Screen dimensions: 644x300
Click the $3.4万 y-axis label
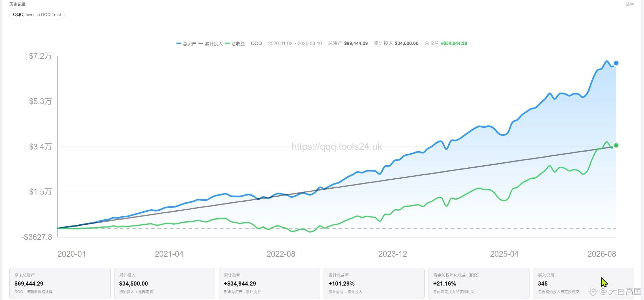coord(40,147)
